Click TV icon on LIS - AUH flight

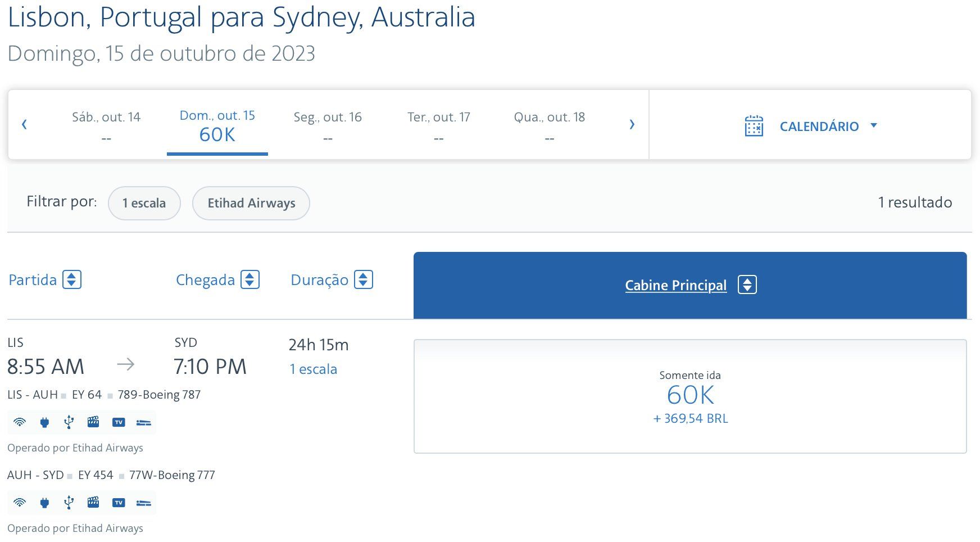[118, 422]
